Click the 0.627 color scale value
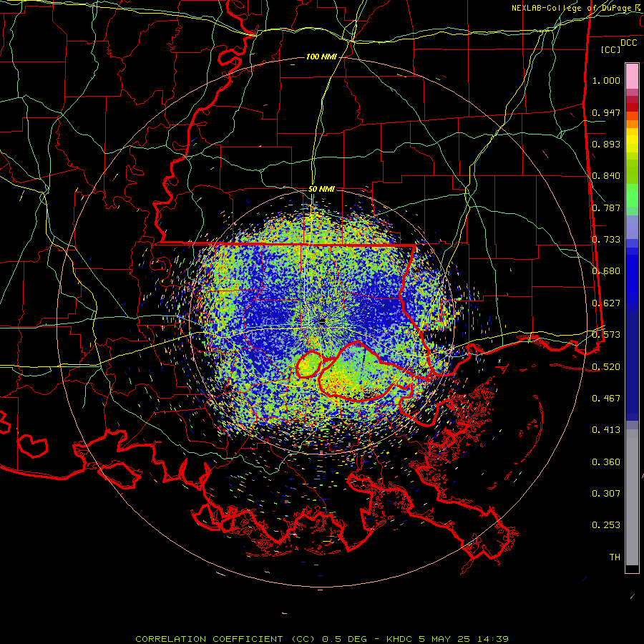This screenshot has height=644, width=644. tap(606, 303)
